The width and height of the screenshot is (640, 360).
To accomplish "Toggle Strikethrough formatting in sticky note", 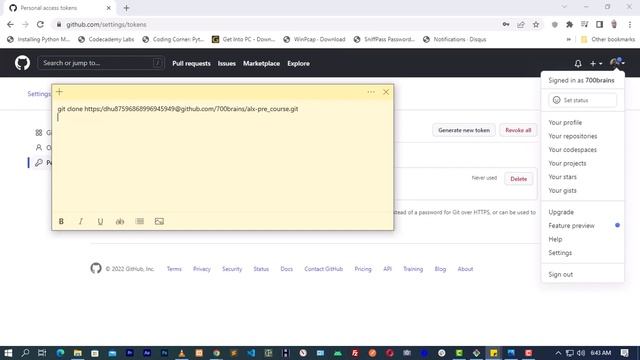I will point(120,221).
